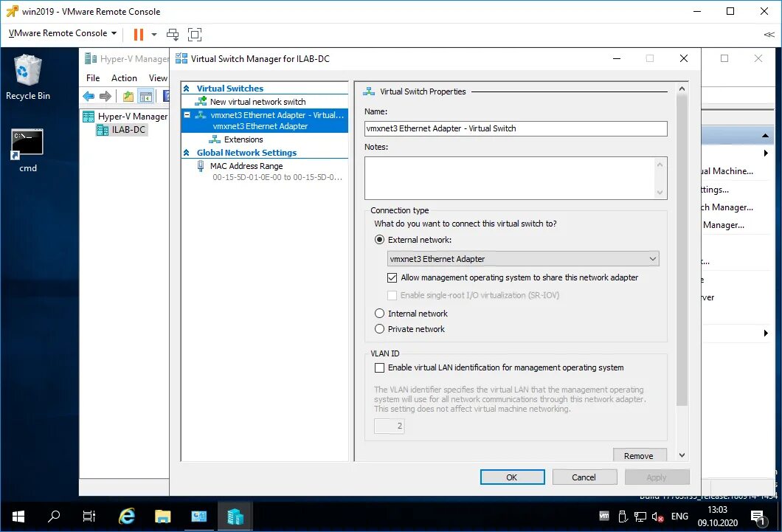The width and height of the screenshot is (782, 532).
Task: Click in the switch Name text field
Action: pyautogui.click(x=516, y=128)
